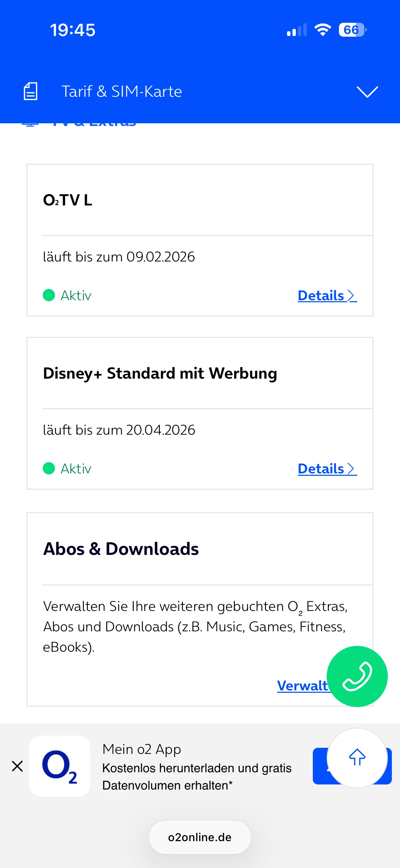This screenshot has width=400, height=868.
Task: Tap the O2 app logo in banner
Action: click(x=60, y=766)
